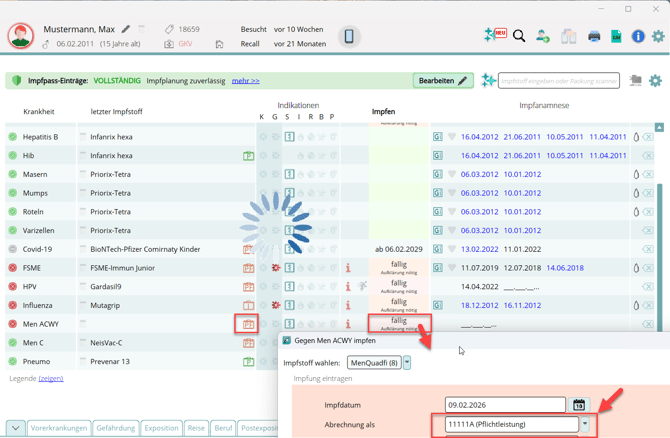Switch to the Vorerkrankungen tab
The width and height of the screenshot is (670, 438).
[59, 428]
